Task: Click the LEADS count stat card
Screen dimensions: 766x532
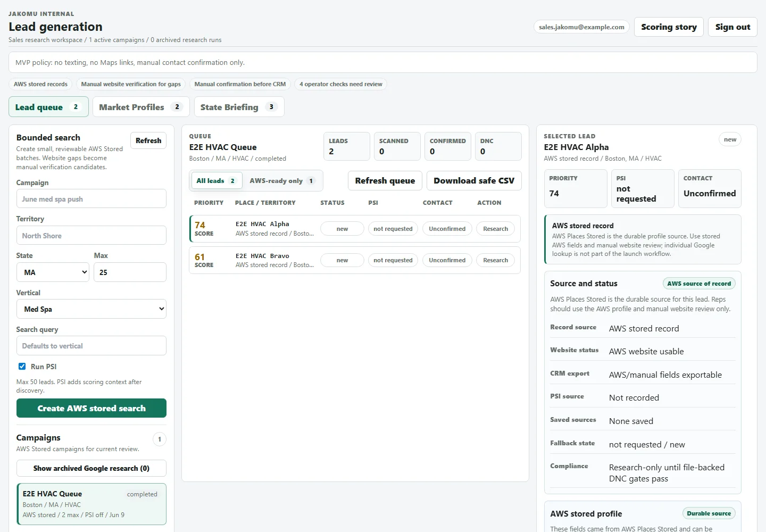Action: click(x=347, y=146)
